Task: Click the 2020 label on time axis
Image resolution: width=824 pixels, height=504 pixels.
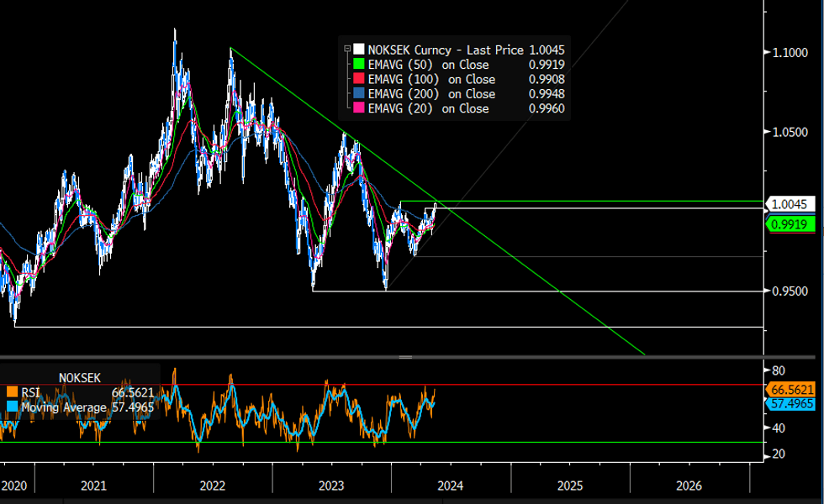Action: [13, 486]
